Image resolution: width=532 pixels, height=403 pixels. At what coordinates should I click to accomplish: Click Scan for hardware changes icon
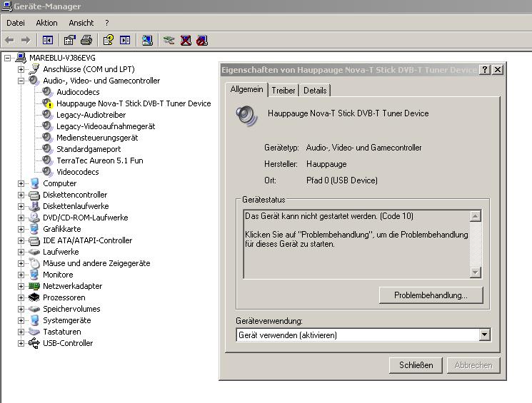147,41
